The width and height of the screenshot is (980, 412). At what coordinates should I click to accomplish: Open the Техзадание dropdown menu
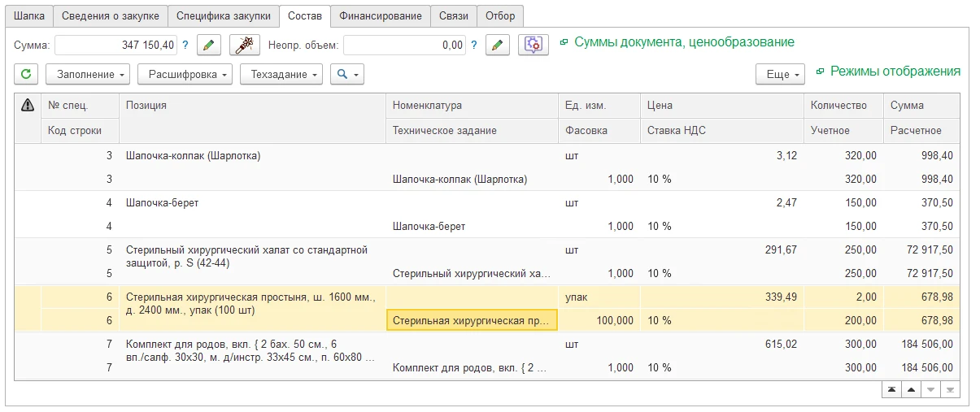pyautogui.click(x=281, y=74)
